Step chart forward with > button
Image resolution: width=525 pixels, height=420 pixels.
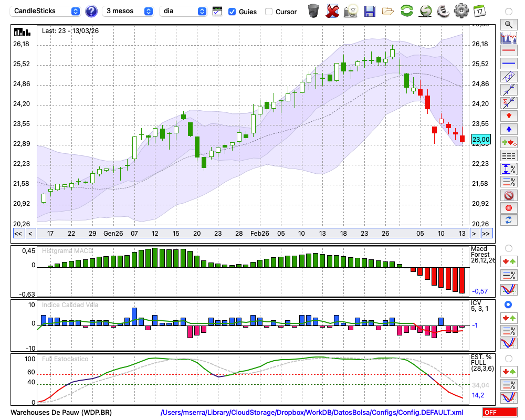[x=474, y=234]
